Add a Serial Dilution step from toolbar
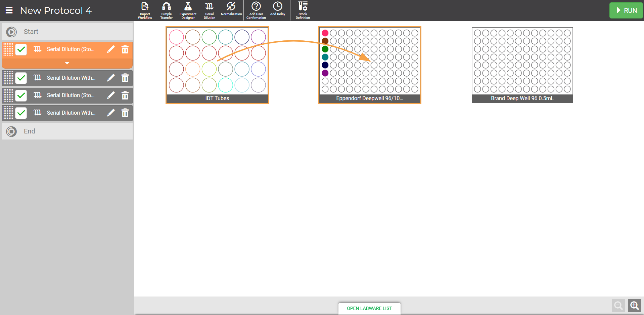 point(209,10)
